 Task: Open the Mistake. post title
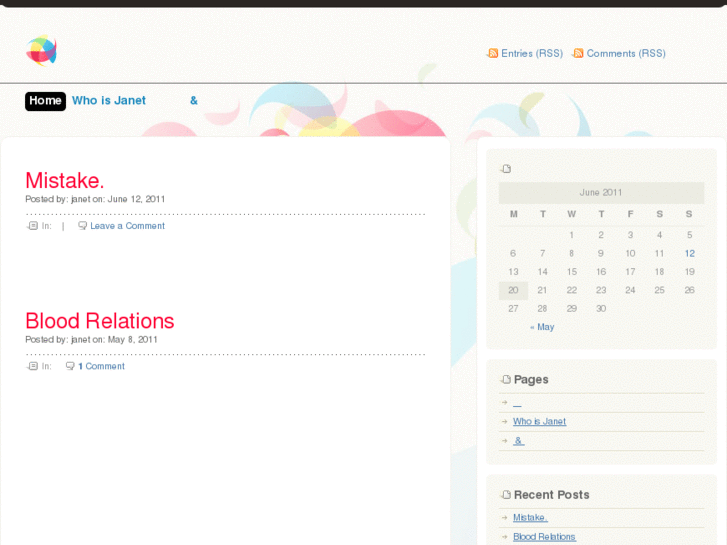coord(64,180)
